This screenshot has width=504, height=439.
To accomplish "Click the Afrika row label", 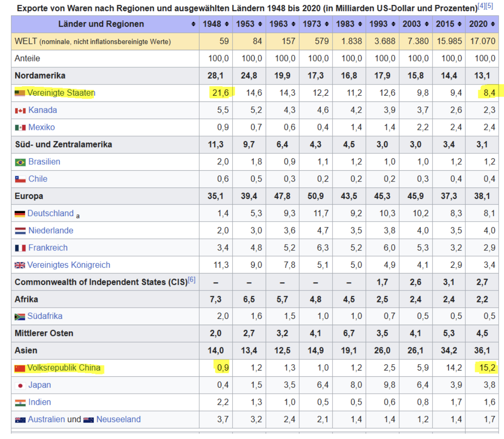I will click(x=26, y=299).
